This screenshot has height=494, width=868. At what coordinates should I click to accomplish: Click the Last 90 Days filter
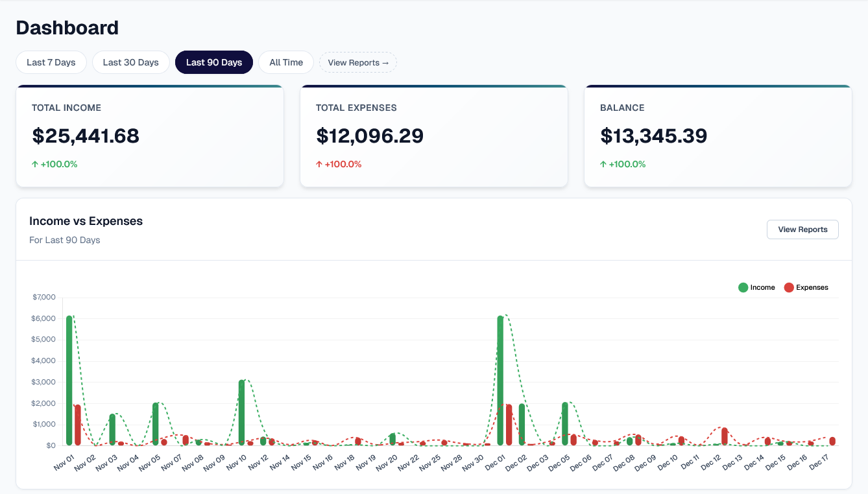(x=213, y=63)
